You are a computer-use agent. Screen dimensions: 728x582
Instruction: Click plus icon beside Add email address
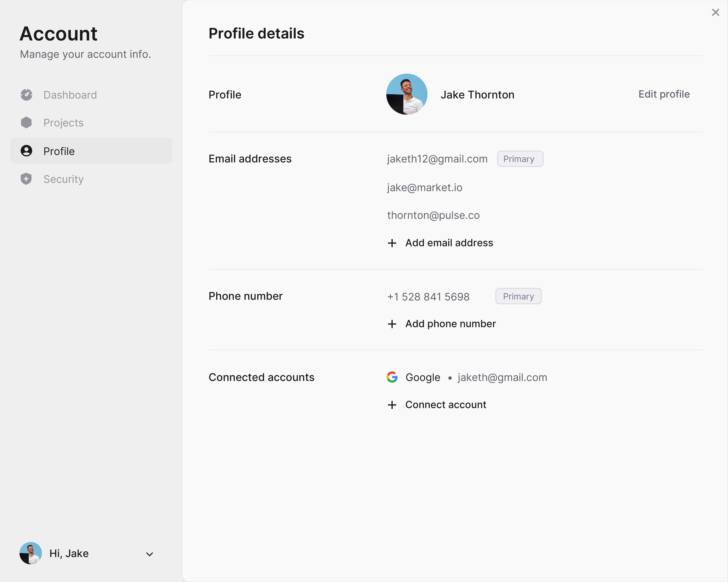392,243
